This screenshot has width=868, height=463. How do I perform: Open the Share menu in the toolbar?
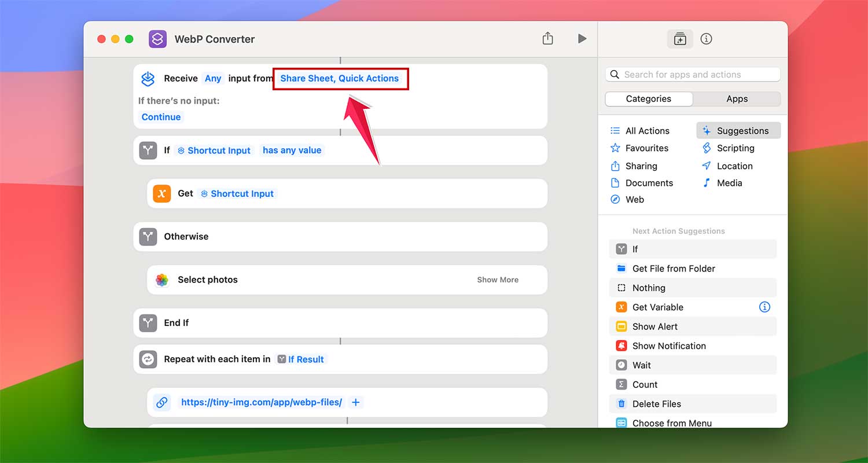pyautogui.click(x=547, y=38)
